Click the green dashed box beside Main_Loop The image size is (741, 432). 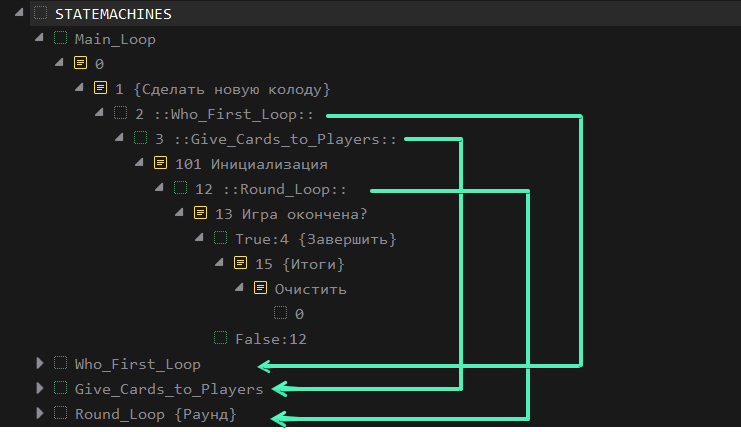pos(60,38)
